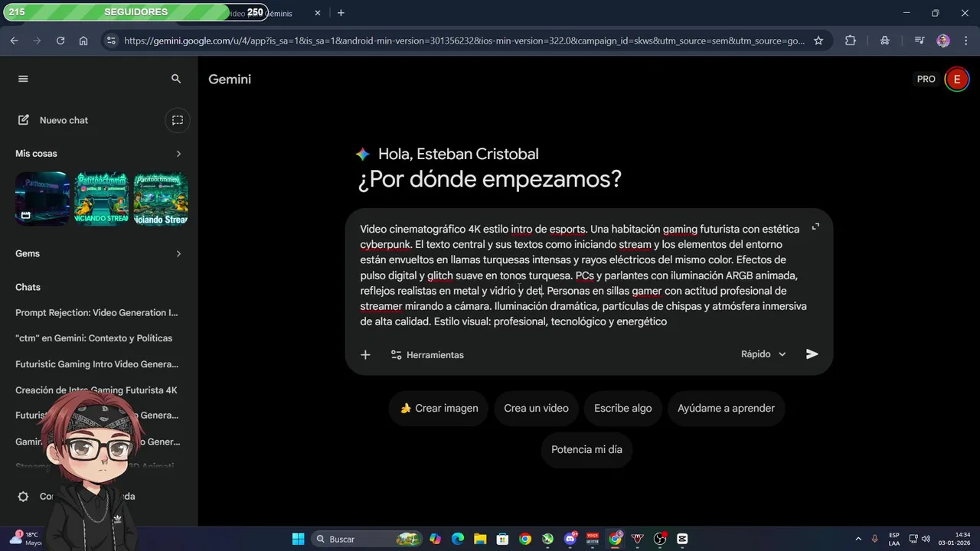This screenshot has height=551, width=980.
Task: Open the weather widget showing 18°C
Action: pyautogui.click(x=26, y=539)
